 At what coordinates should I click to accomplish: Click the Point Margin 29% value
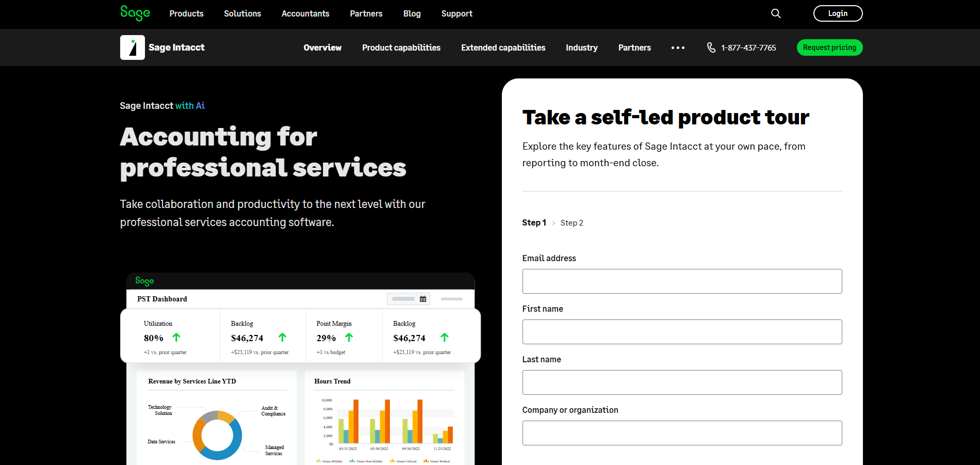click(326, 338)
